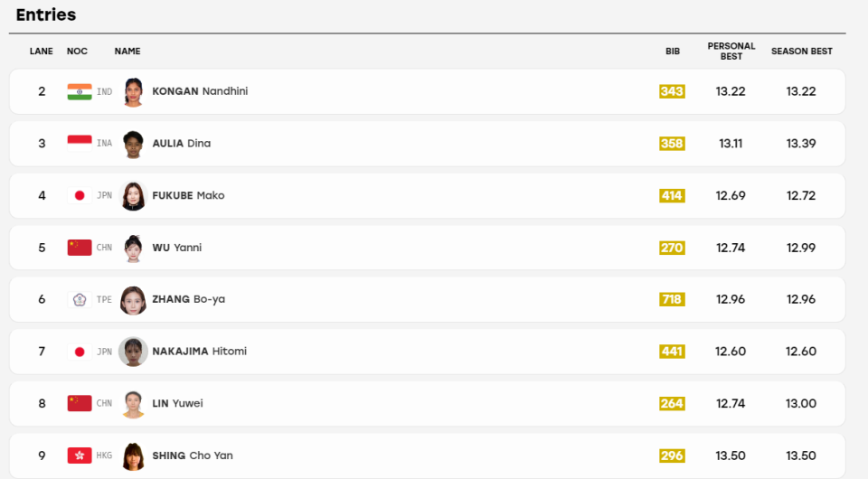
Task: Open NAKAJIMA Hitomi's profile photo
Action: (x=133, y=352)
